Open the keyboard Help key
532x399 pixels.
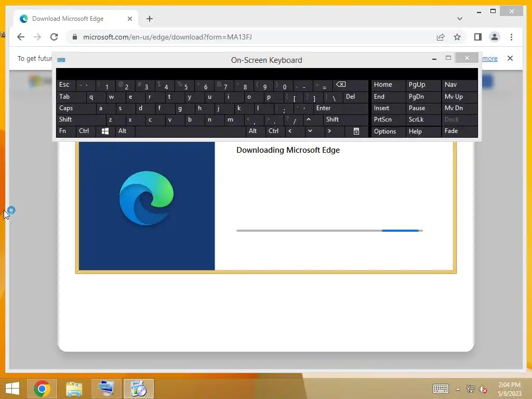[422, 131]
